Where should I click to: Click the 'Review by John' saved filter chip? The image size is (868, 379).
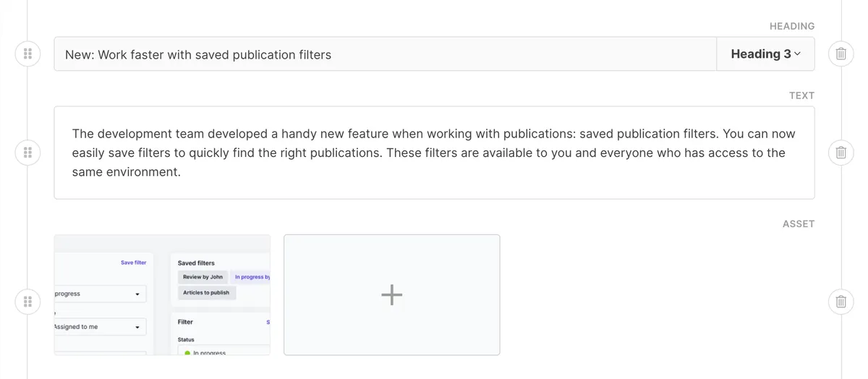203,277
